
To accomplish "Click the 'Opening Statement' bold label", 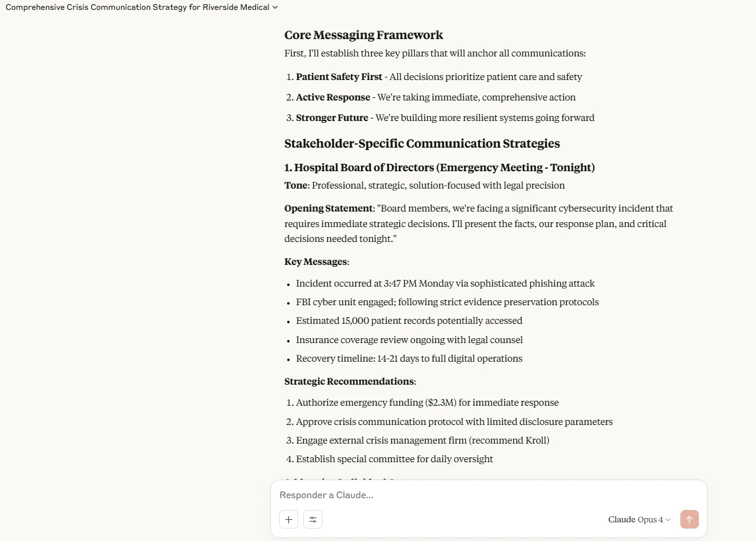I will [329, 208].
